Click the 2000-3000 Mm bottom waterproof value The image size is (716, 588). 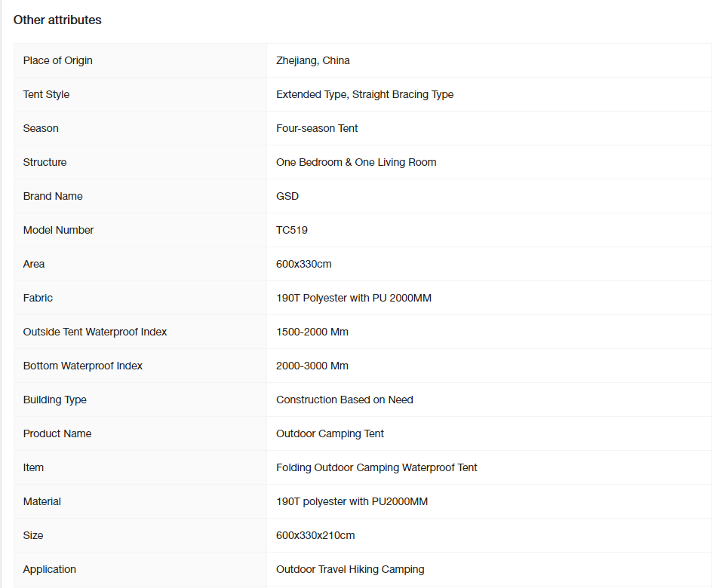(312, 366)
